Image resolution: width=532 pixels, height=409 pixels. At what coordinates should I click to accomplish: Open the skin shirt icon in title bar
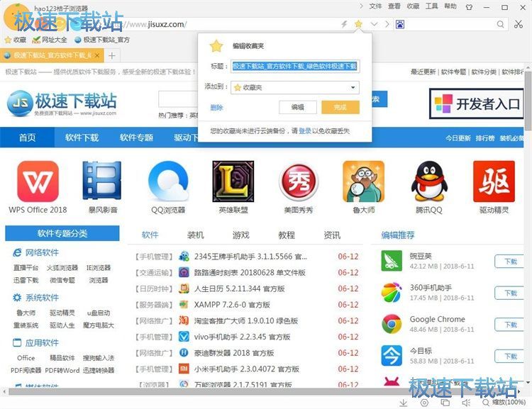[x=470, y=7]
